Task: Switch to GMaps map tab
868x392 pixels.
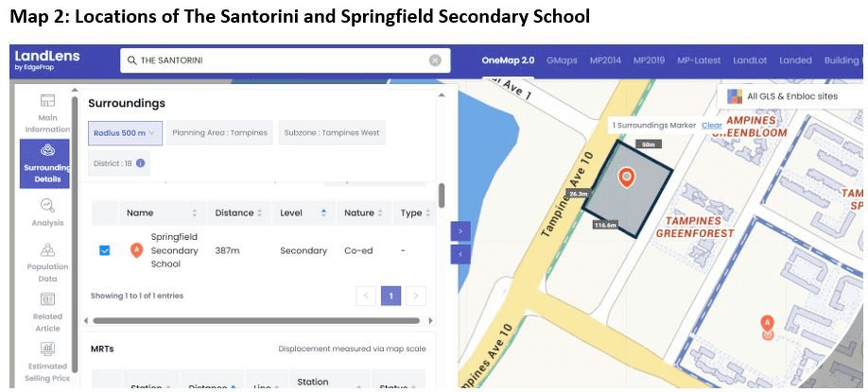Action: point(562,60)
